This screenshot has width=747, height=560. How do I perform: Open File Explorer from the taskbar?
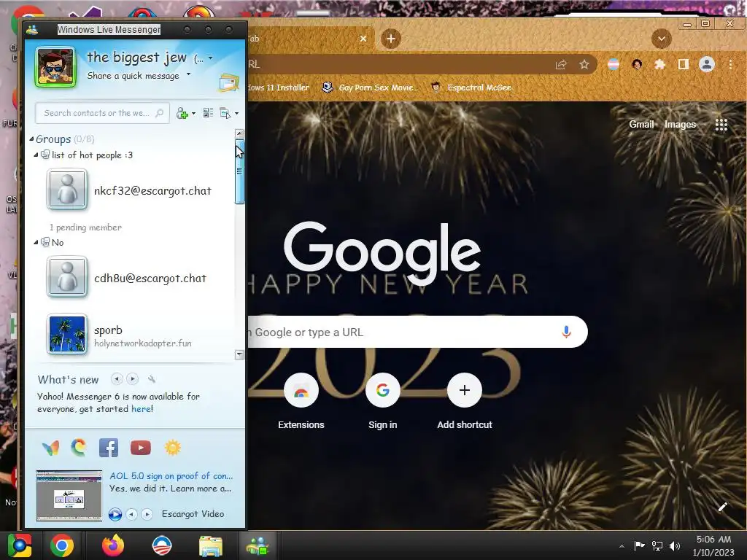[x=211, y=546]
